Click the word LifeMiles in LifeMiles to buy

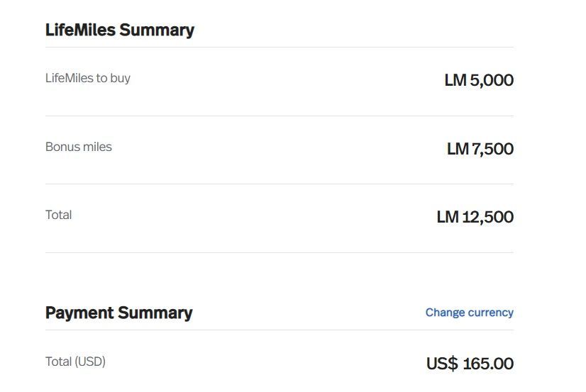coord(70,78)
